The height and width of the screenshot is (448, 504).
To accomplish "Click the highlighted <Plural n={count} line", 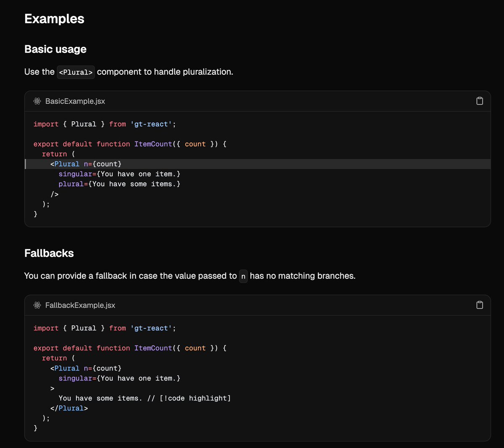I will (x=257, y=164).
